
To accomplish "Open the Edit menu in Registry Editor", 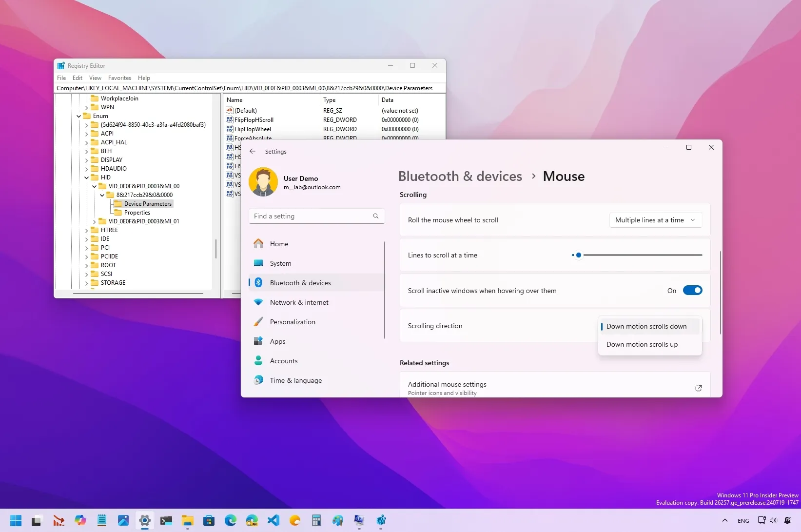I will 78,78.
